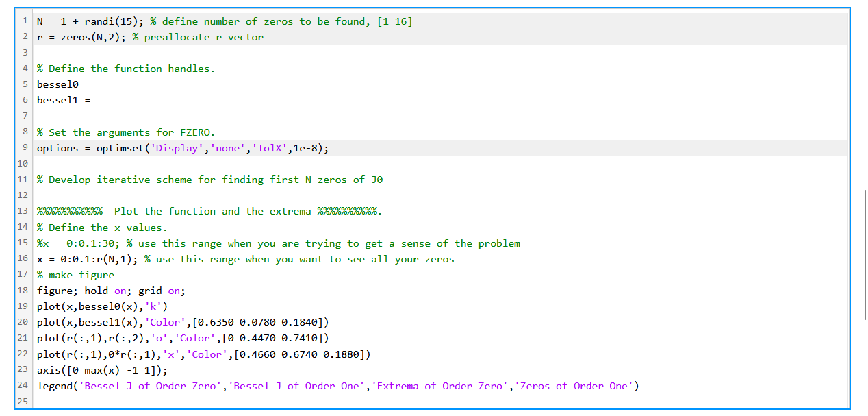Click the 'axis([0 max(x) -1 1]);' line
Viewport: 868px width, 416px height.
tap(102, 370)
